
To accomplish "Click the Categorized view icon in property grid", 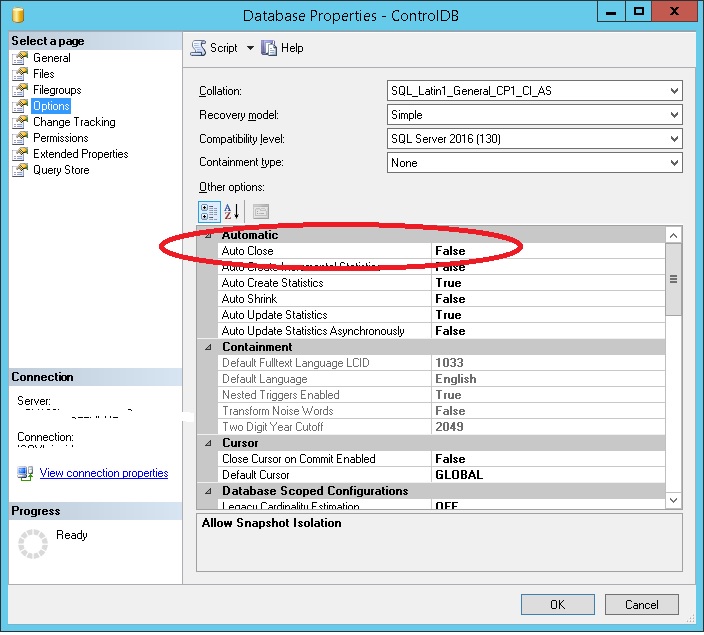I will pos(210,211).
